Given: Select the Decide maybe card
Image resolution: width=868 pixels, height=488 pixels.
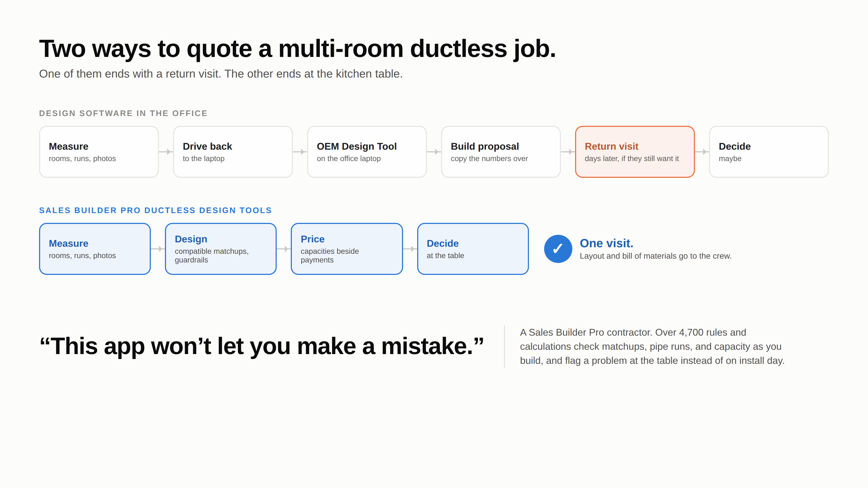Looking at the screenshot, I should [x=769, y=152].
